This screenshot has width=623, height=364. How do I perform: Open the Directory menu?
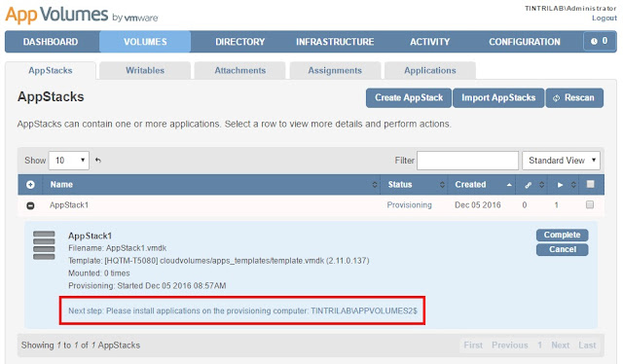point(240,42)
